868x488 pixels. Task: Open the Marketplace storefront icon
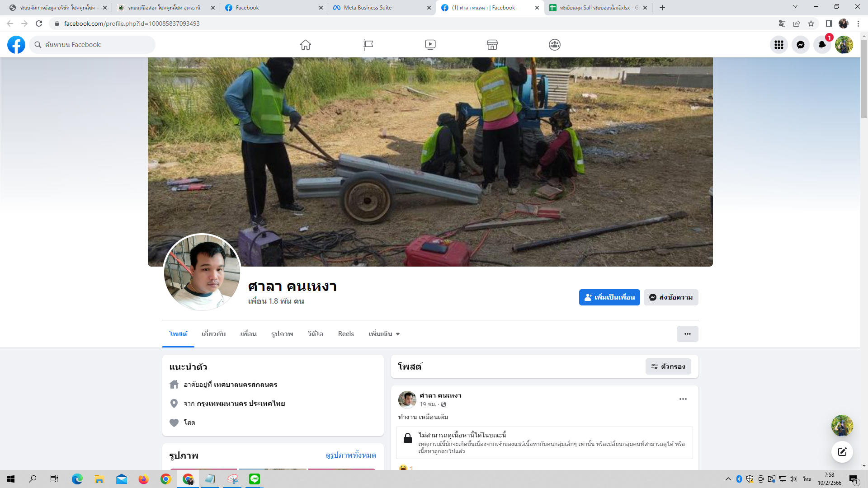click(x=492, y=45)
